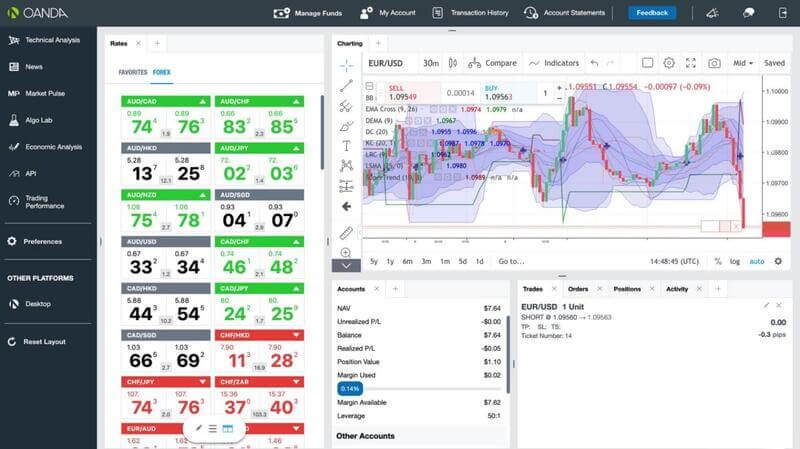Switch to the Forex rates tab
Viewport: 800px width, 449px height.
point(161,72)
